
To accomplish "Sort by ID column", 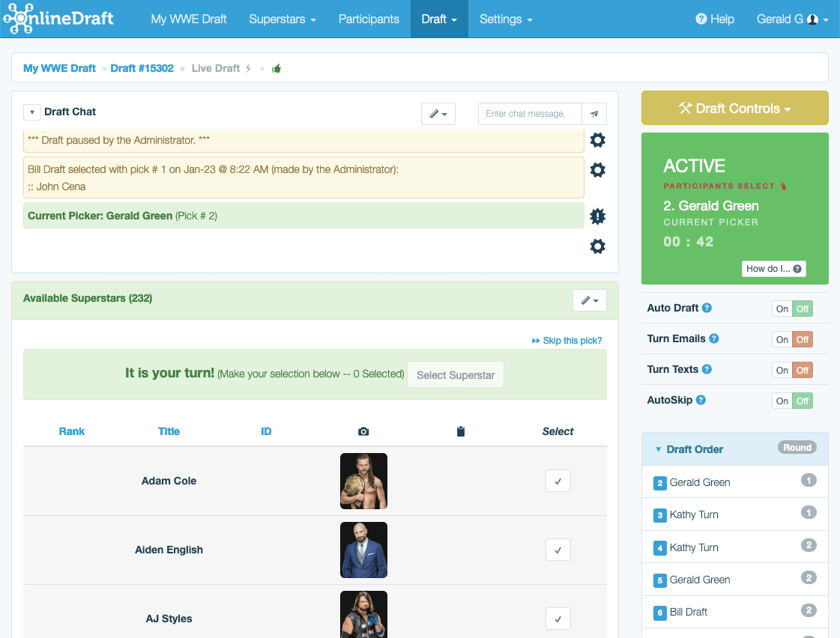I will click(x=266, y=431).
